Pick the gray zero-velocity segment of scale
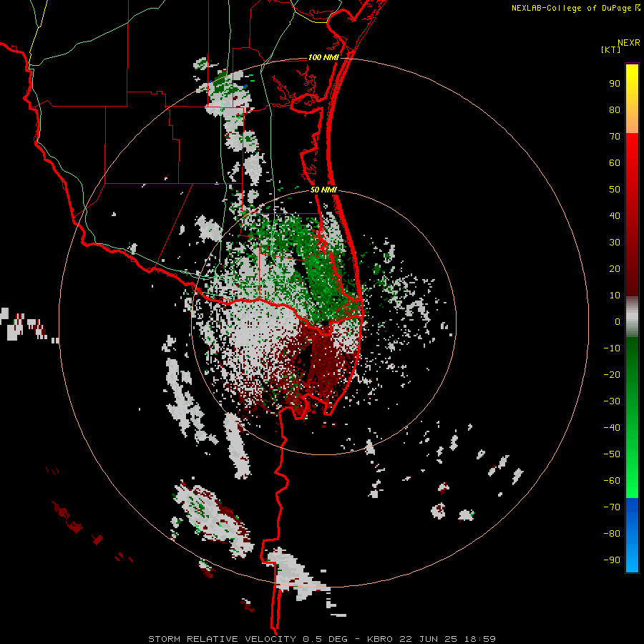 coord(632,317)
